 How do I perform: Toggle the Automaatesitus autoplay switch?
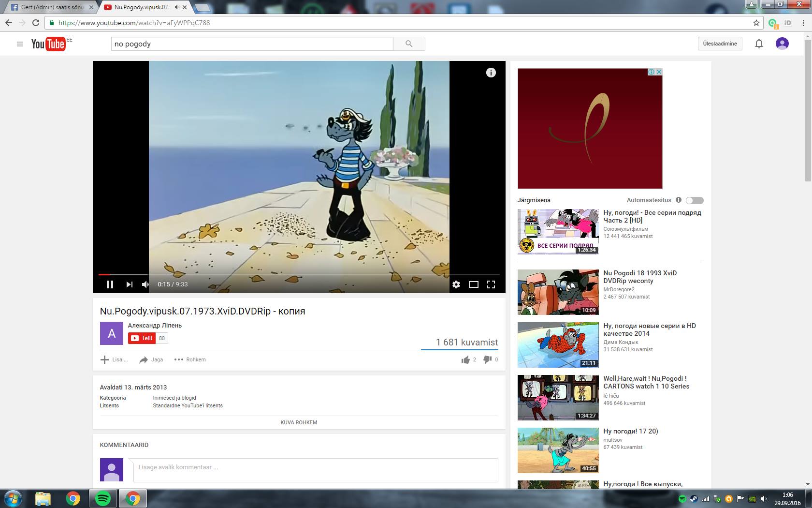tap(695, 200)
